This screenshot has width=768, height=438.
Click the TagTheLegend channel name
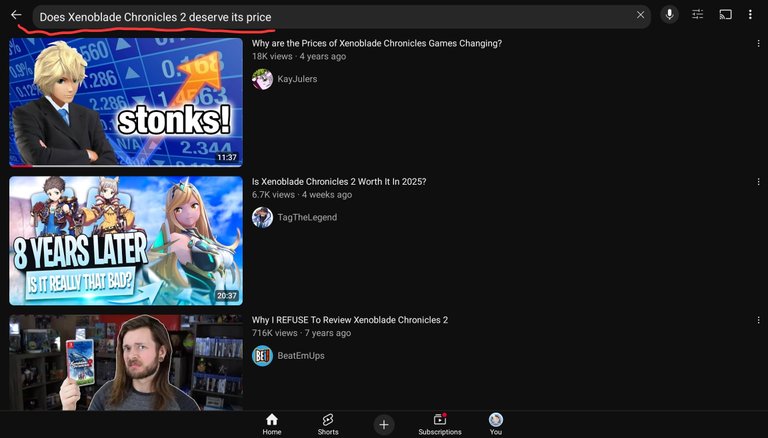click(307, 217)
